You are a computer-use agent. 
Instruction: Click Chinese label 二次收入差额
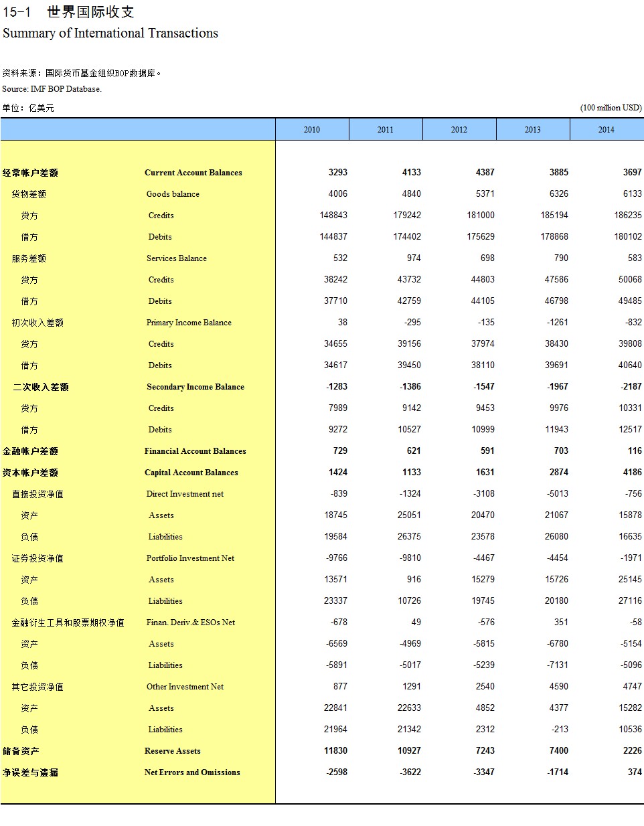tap(41, 387)
